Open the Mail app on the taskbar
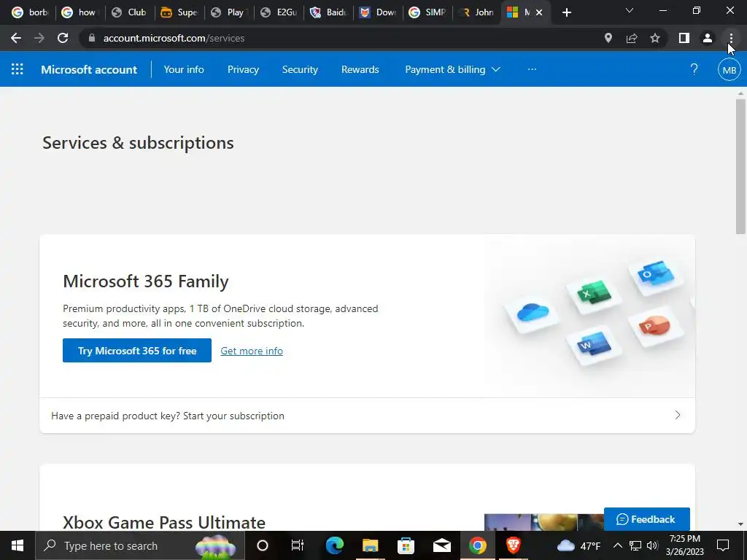The width and height of the screenshot is (747, 560). (441, 545)
